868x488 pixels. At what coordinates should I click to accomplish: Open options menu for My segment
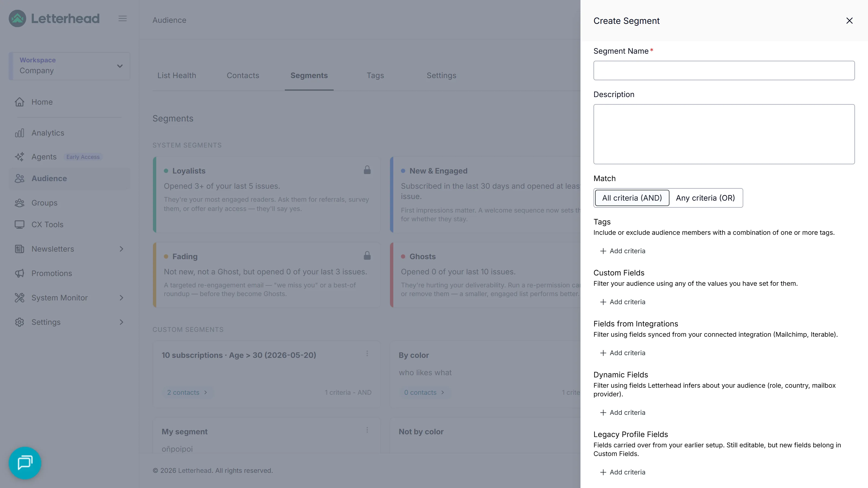(x=367, y=430)
